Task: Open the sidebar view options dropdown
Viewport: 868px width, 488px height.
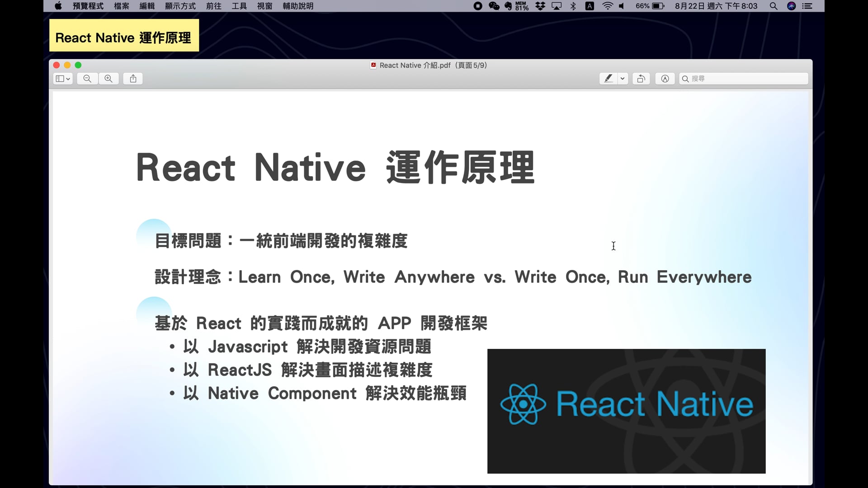Action: [62, 78]
